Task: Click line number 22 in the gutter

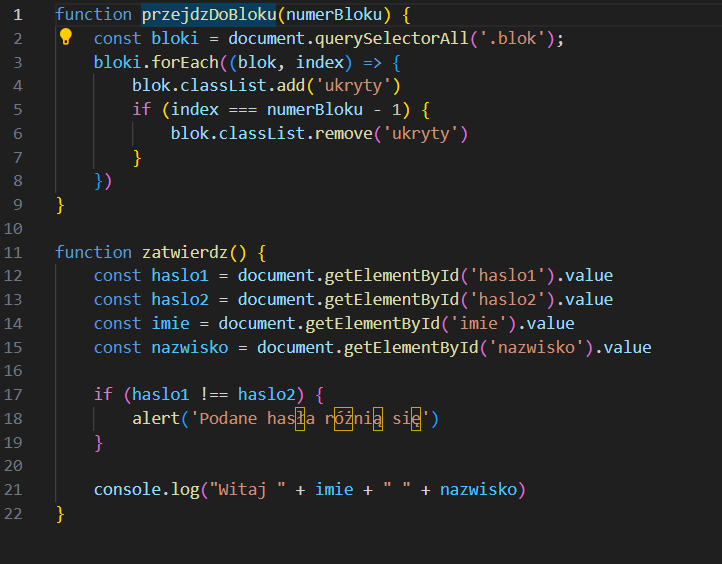Action: click(x=18, y=514)
